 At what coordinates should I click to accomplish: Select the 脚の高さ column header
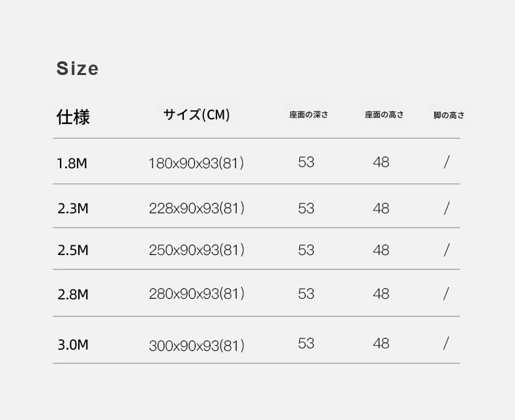[x=449, y=115]
